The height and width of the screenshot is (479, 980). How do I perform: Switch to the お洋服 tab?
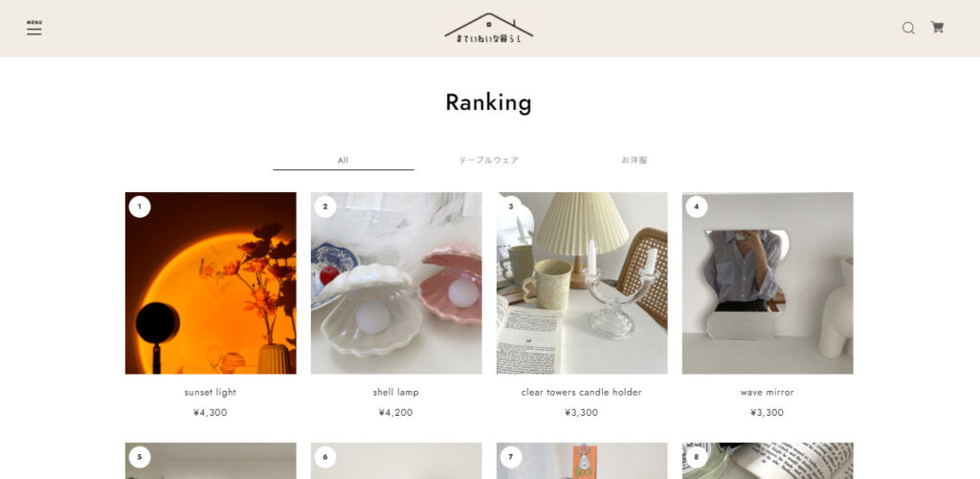(635, 161)
